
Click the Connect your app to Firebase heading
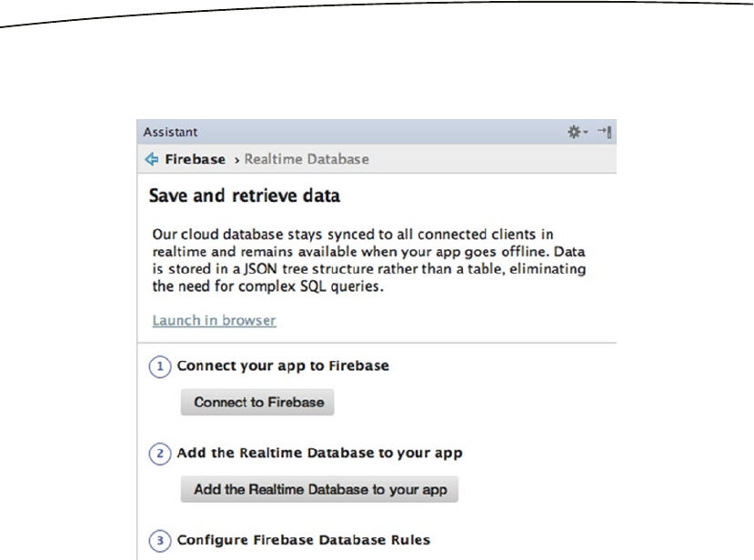pos(283,365)
